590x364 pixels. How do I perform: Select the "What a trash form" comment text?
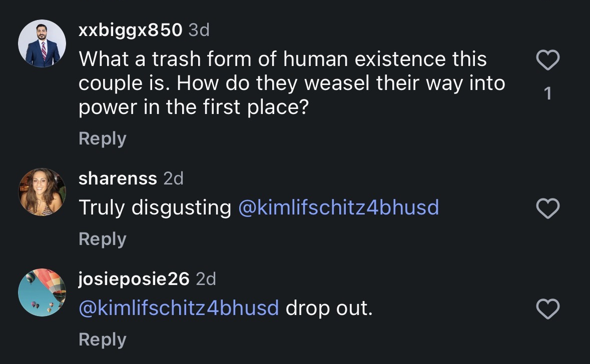tap(292, 83)
